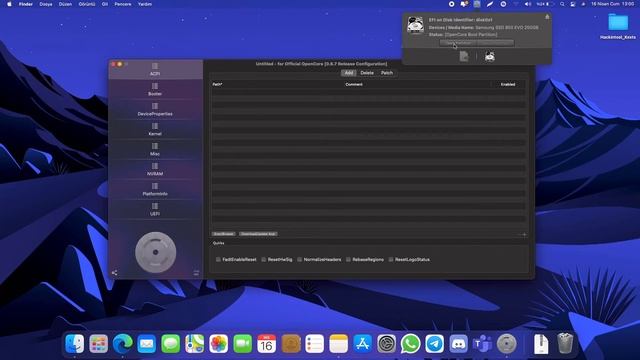The image size is (640, 360).
Task: Open the Pencere menu
Action: tap(123, 4)
